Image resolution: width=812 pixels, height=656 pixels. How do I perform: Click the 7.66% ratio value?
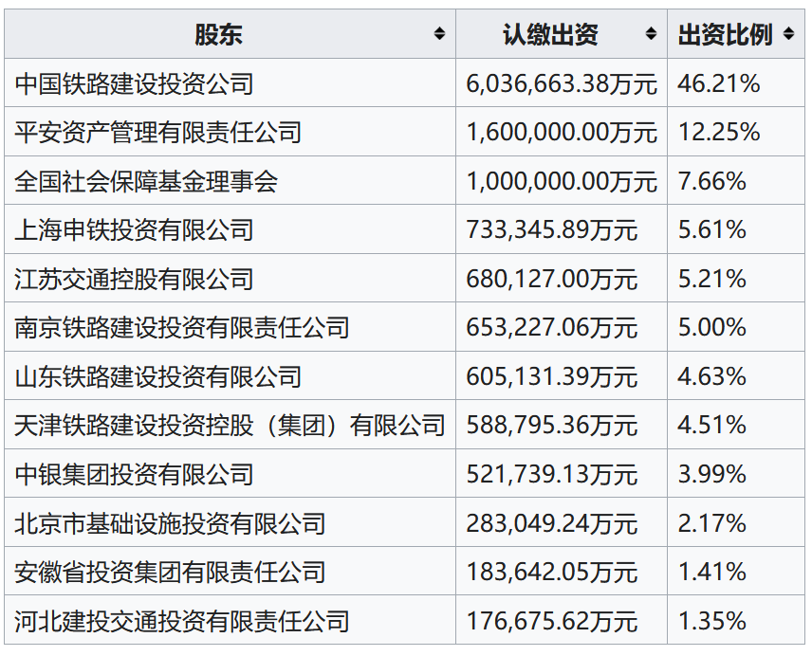point(712,181)
